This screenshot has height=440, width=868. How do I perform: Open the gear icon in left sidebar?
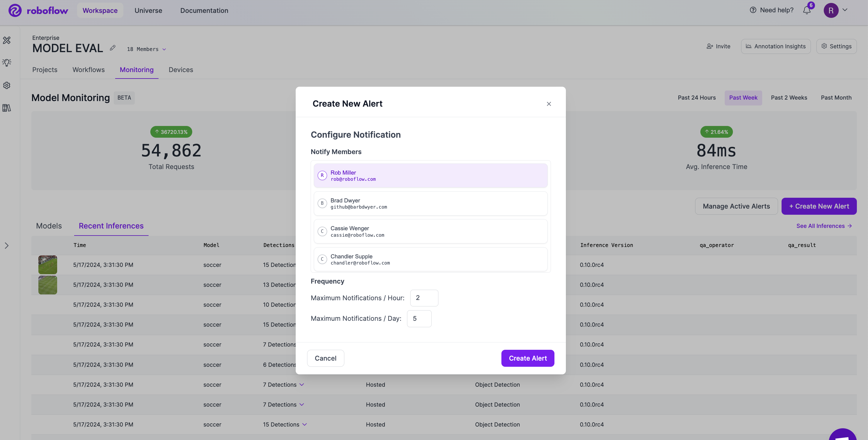[x=7, y=85]
